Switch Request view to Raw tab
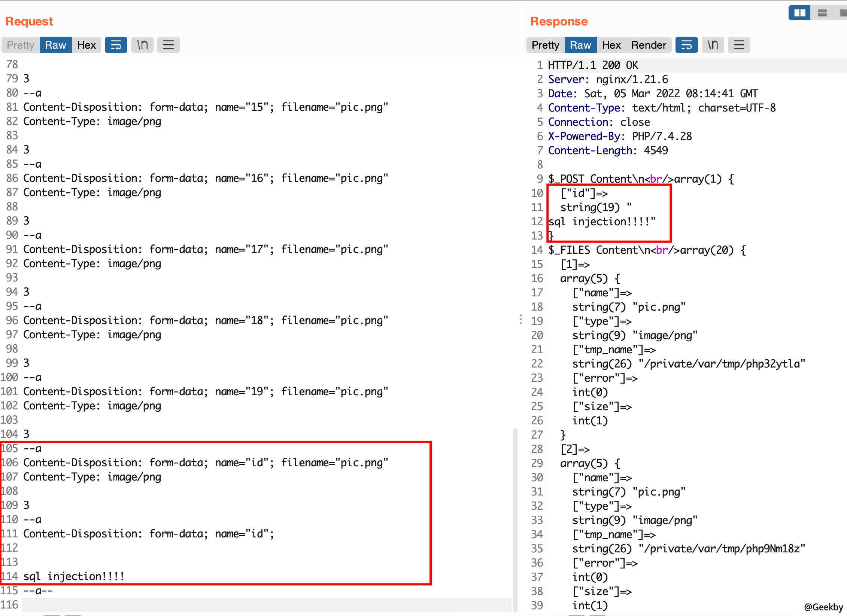The image size is (847, 616). tap(55, 45)
